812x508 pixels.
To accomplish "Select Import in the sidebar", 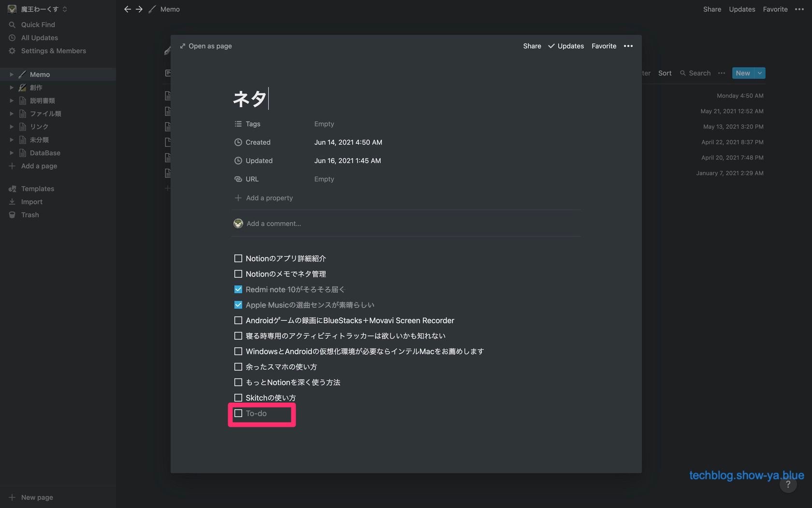I will (x=31, y=202).
